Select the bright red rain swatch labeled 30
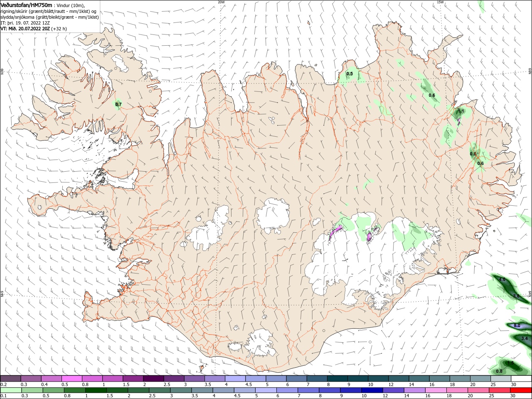This screenshot has height=399, width=532. [520, 390]
